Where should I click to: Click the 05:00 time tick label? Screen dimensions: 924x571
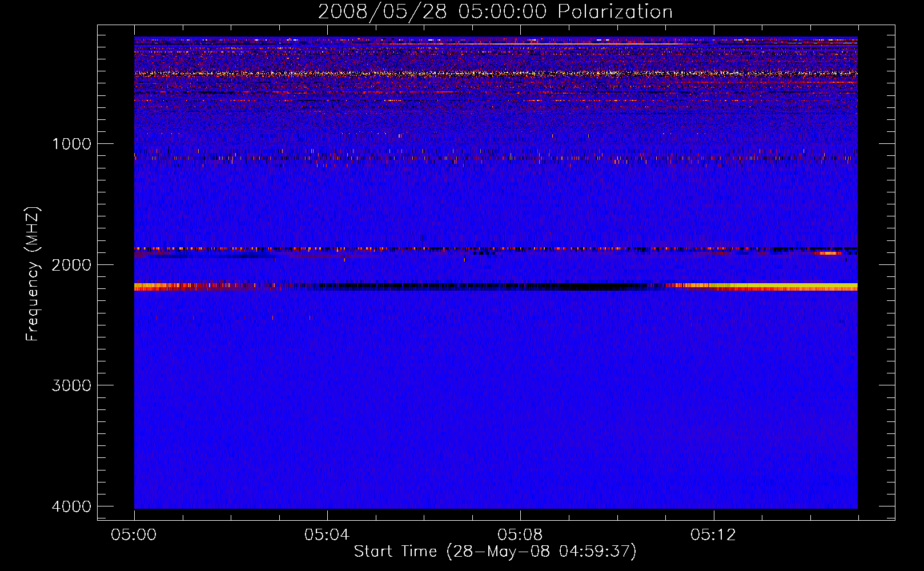pyautogui.click(x=134, y=535)
